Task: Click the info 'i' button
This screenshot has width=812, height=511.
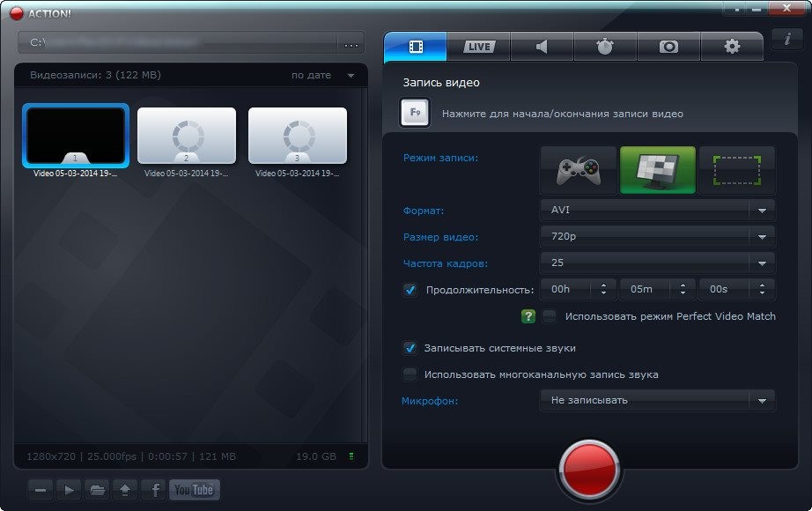Action: 787,39
